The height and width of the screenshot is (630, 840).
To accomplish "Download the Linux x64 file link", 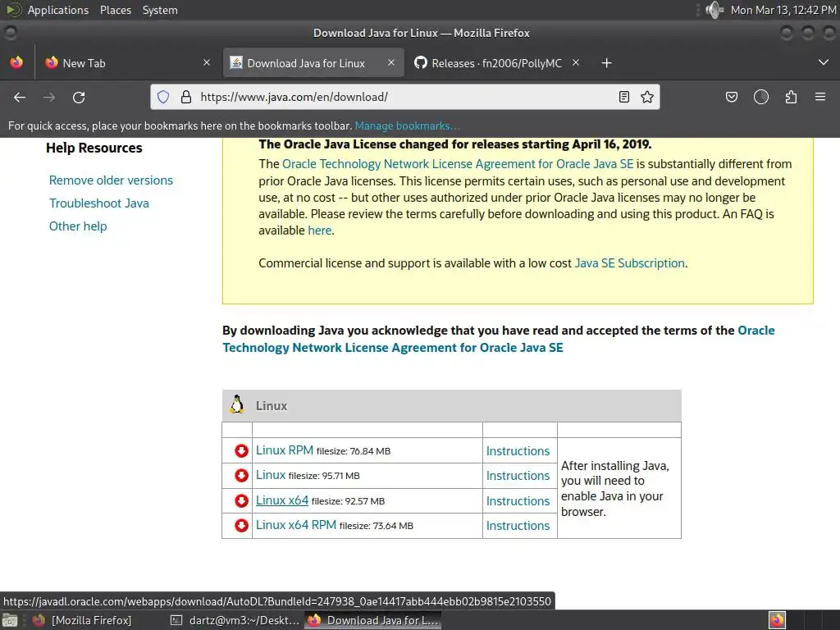I will (x=282, y=500).
